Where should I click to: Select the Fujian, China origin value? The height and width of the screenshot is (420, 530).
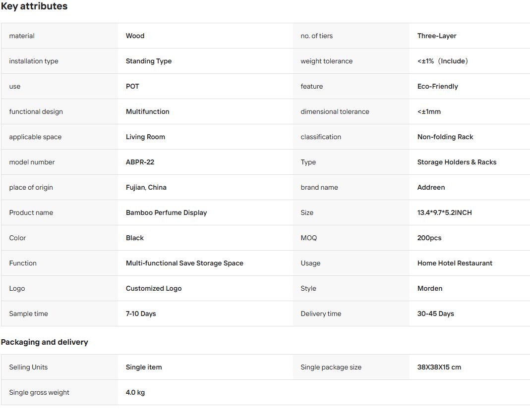point(146,187)
